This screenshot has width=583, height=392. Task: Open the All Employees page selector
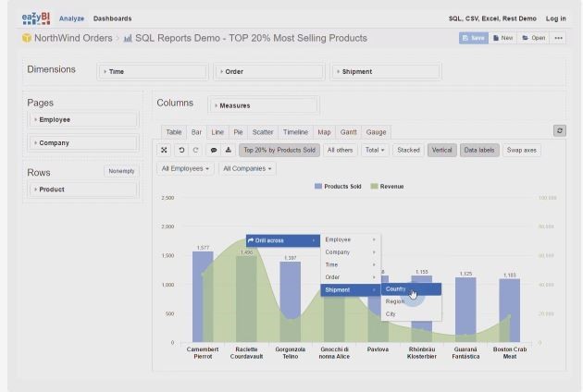[185, 168]
